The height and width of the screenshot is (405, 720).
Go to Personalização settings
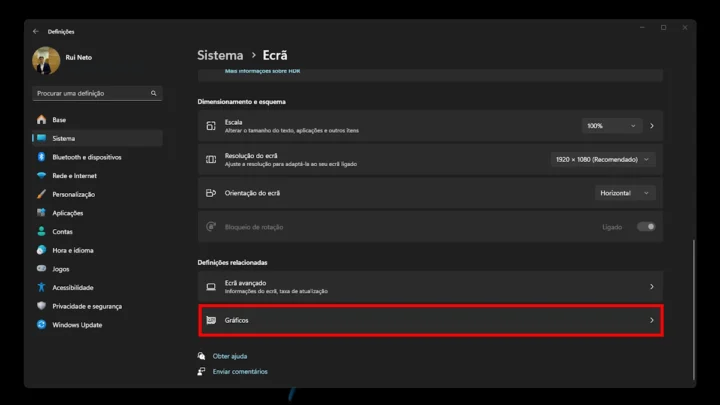coord(73,194)
